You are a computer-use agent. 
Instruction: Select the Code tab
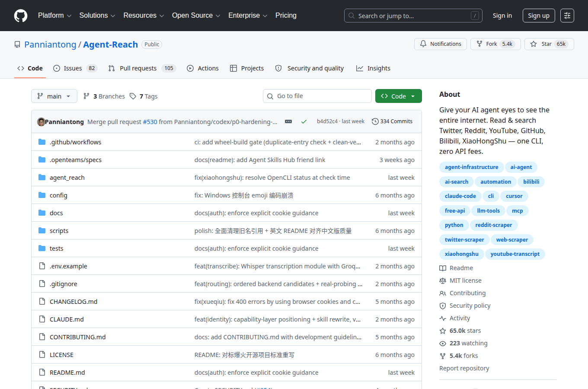30,68
